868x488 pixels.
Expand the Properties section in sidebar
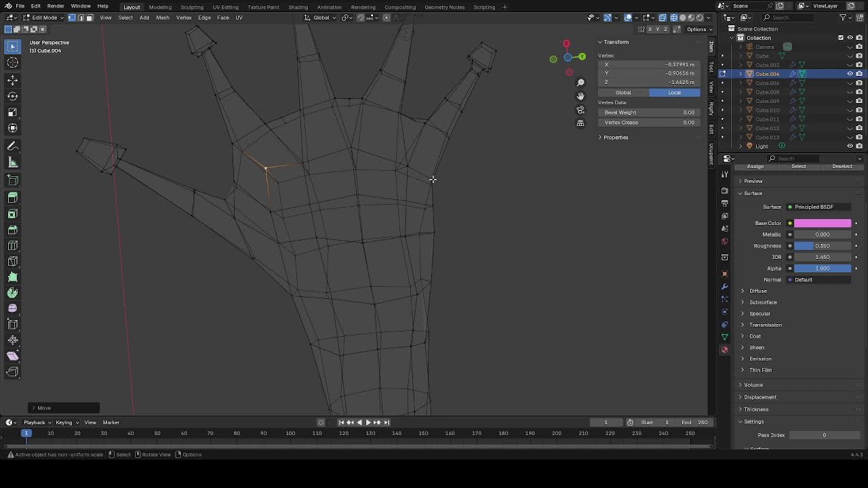[616, 138]
